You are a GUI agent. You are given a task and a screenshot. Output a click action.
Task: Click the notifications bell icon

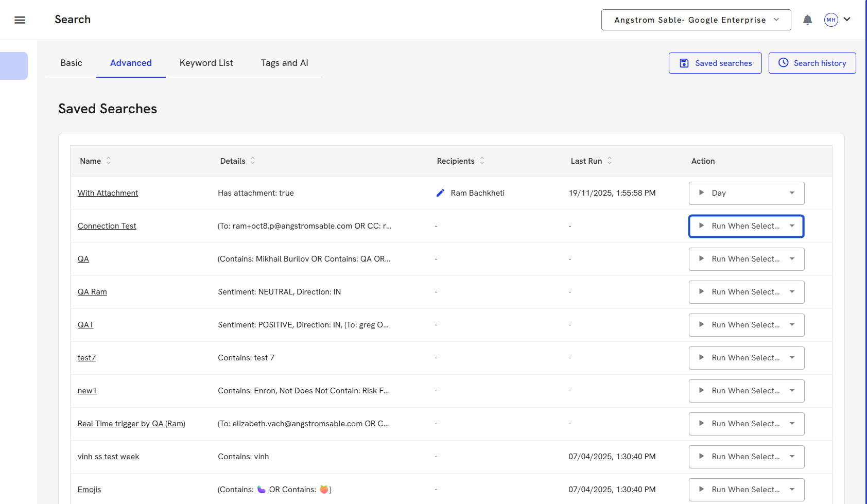tap(807, 20)
